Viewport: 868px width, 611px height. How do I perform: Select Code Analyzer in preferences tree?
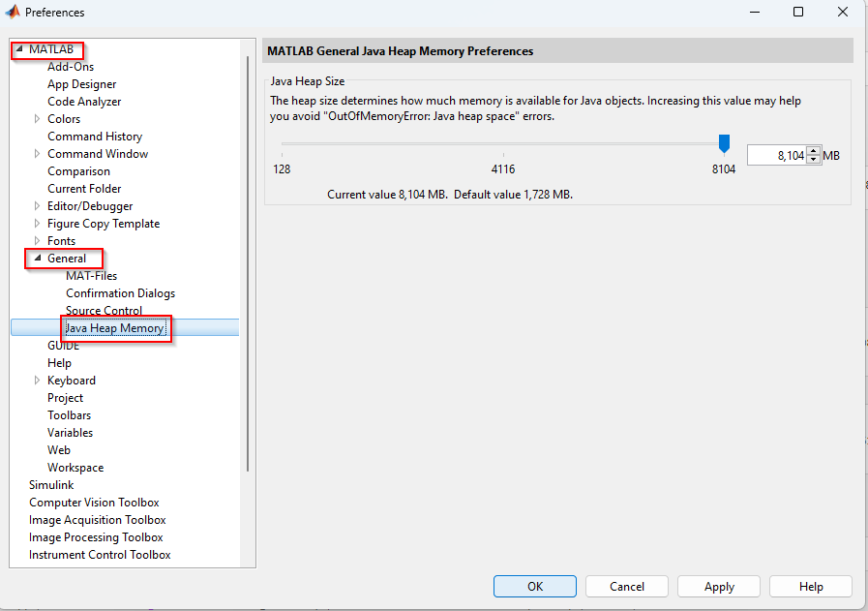(84, 102)
